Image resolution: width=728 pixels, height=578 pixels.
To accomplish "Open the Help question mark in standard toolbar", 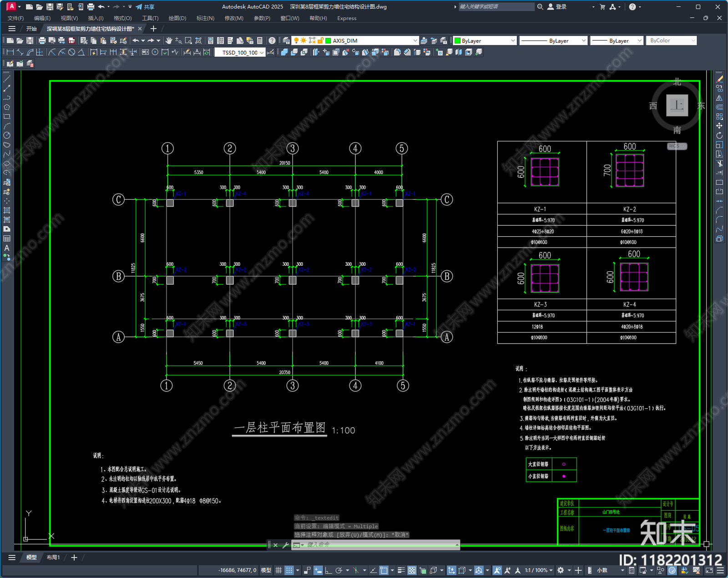I will [x=272, y=41].
